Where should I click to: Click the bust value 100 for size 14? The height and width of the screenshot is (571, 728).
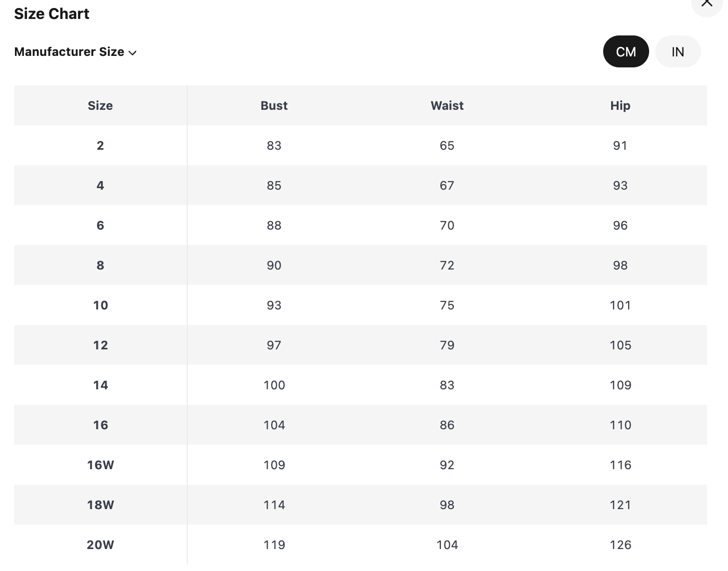[x=274, y=385]
